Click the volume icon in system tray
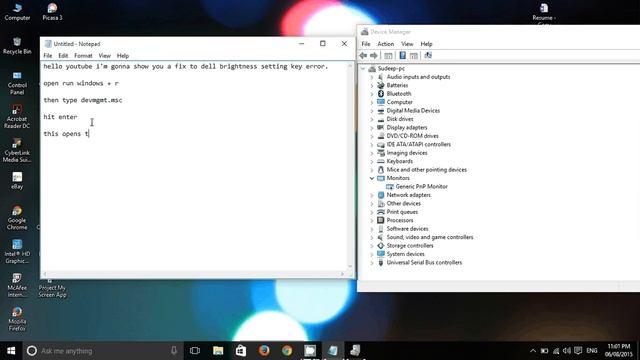Screen dimensions: 640x360 567,351
